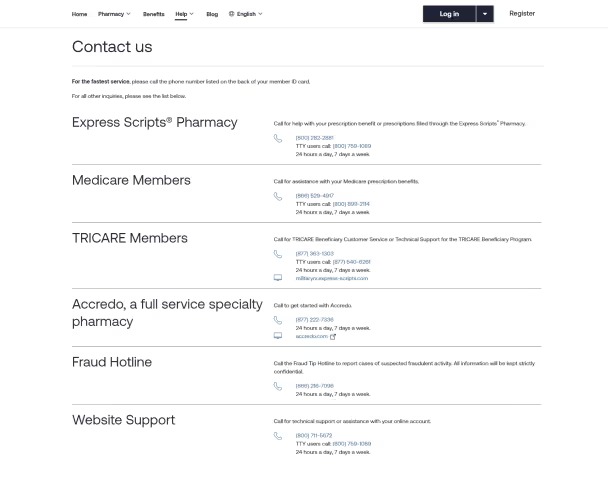The height and width of the screenshot is (480, 608).
Task: Navigate to Home in the top menu
Action: [79, 14]
